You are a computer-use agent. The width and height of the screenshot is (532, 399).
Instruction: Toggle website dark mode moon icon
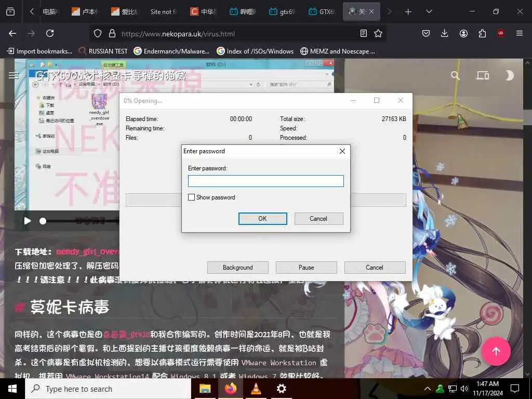pyautogui.click(x=509, y=75)
